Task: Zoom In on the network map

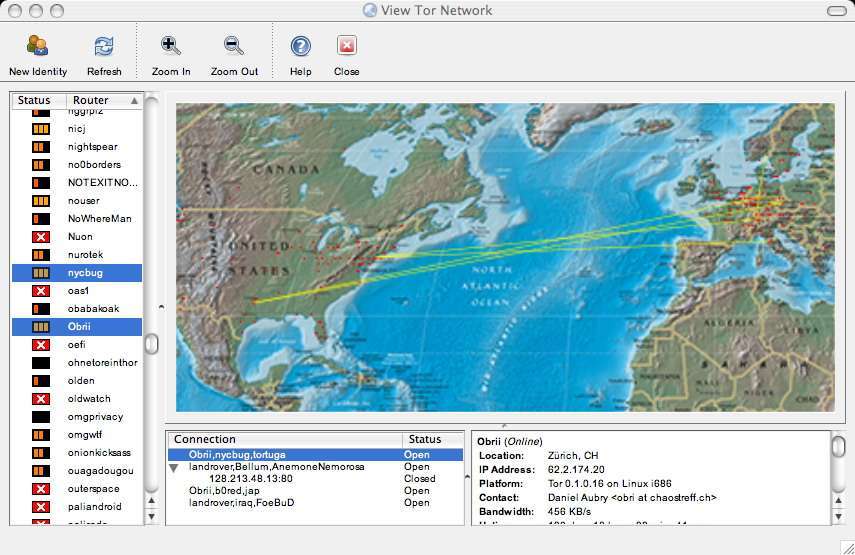Action: pos(171,46)
